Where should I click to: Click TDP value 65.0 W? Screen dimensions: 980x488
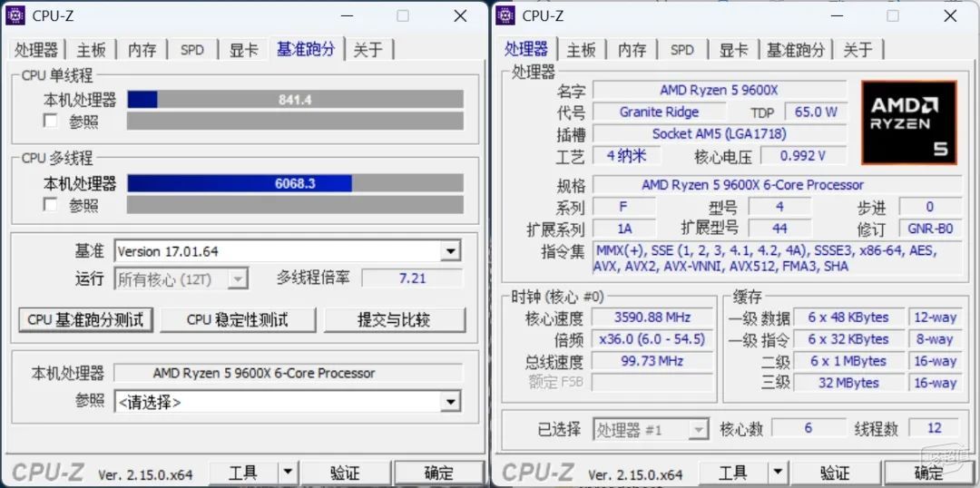816,112
